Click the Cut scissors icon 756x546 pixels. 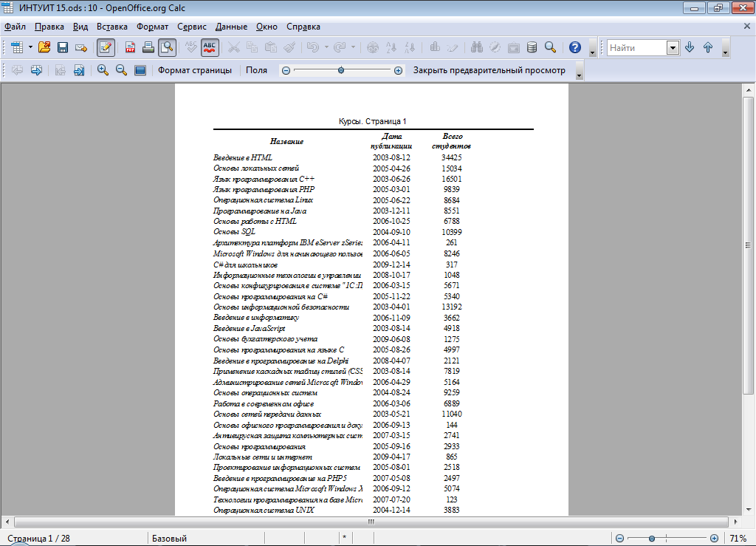pyautogui.click(x=234, y=47)
